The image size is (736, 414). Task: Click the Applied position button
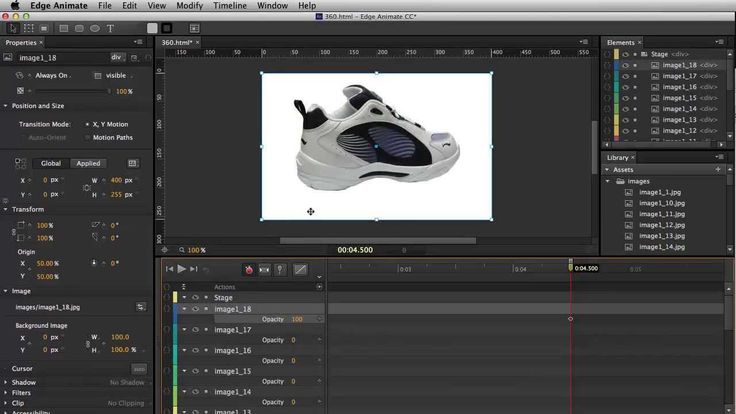click(88, 163)
